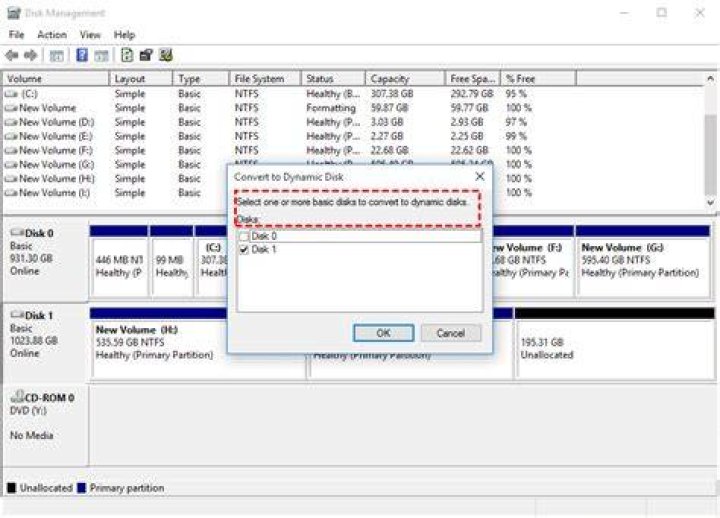Click the Refresh toolbar icon
The height and width of the screenshot is (518, 720).
pos(127,56)
